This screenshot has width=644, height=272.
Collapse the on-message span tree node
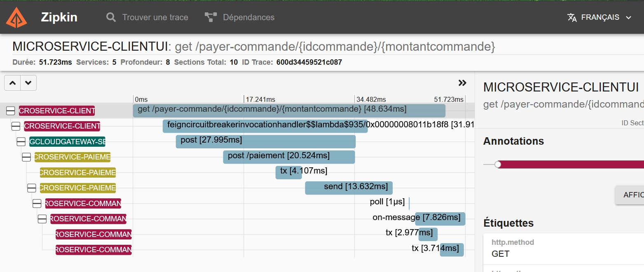pyautogui.click(x=42, y=219)
